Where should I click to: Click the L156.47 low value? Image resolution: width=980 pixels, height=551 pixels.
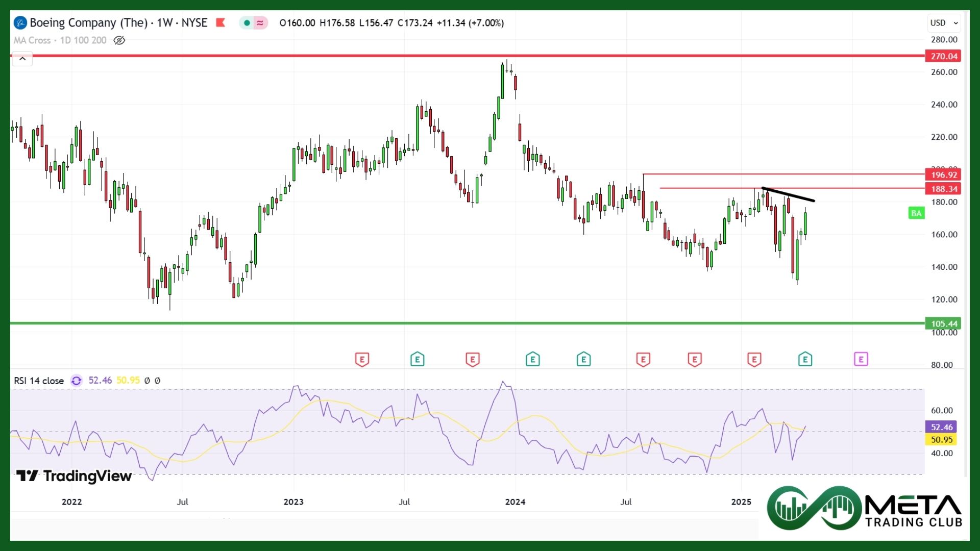(376, 23)
